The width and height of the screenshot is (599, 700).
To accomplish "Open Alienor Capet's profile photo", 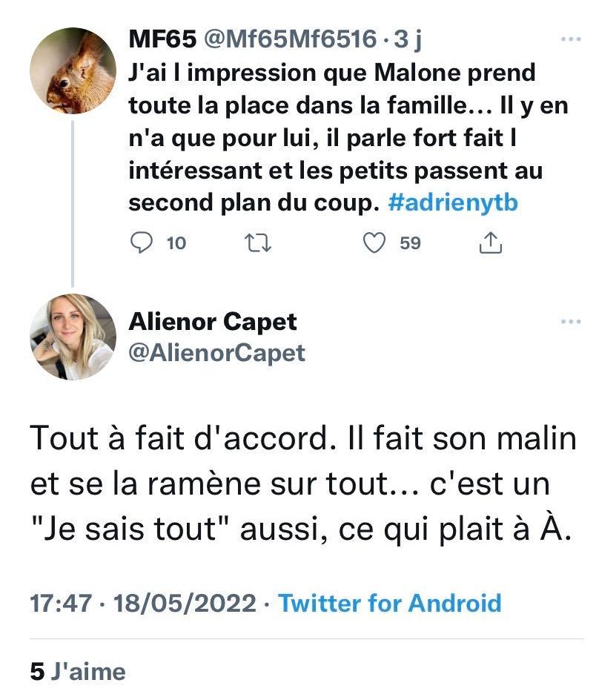I will pos(73,337).
